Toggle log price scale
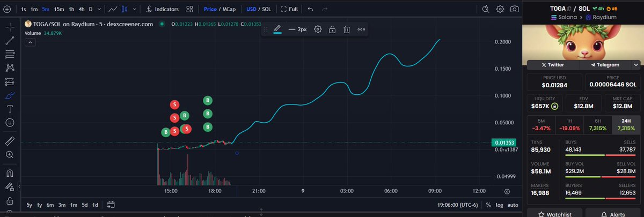The image size is (644, 217). (499, 205)
